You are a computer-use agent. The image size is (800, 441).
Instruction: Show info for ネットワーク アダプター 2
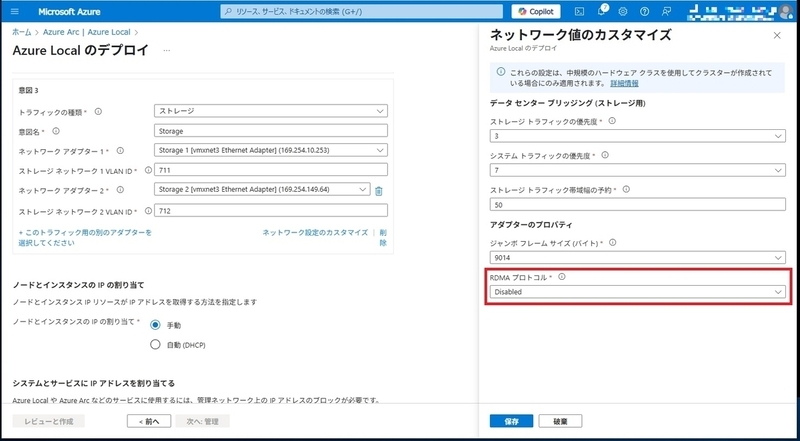coord(120,189)
